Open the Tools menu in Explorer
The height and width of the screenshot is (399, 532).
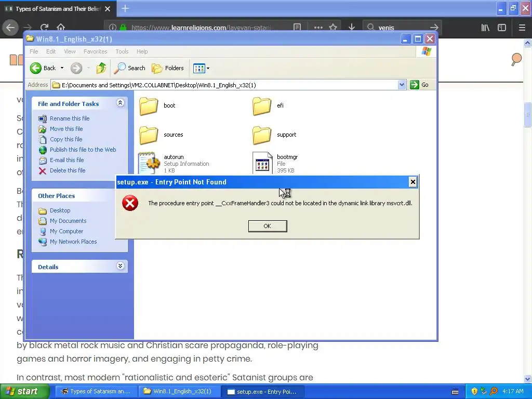(x=122, y=51)
